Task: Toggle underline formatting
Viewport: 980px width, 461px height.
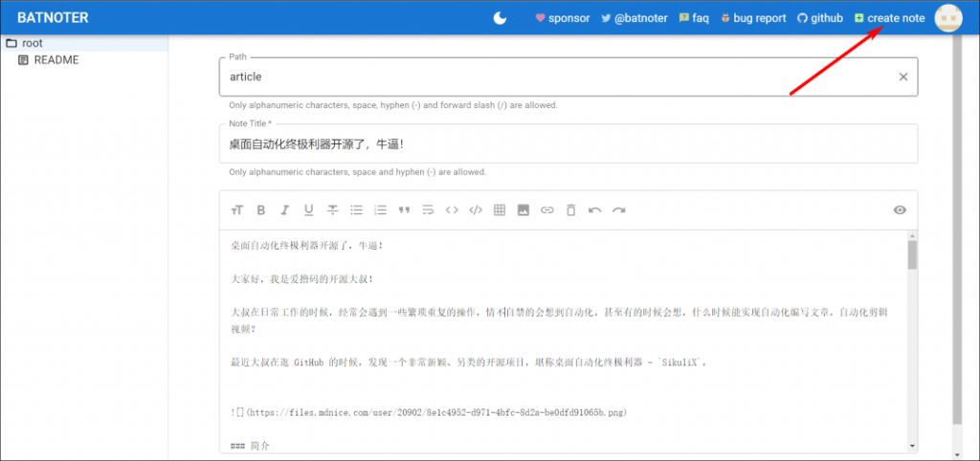Action: coord(309,210)
